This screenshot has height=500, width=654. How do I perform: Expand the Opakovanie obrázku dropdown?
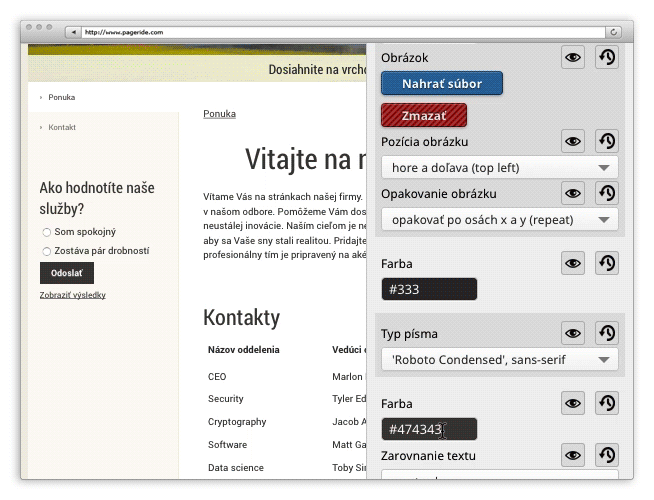coord(499,220)
